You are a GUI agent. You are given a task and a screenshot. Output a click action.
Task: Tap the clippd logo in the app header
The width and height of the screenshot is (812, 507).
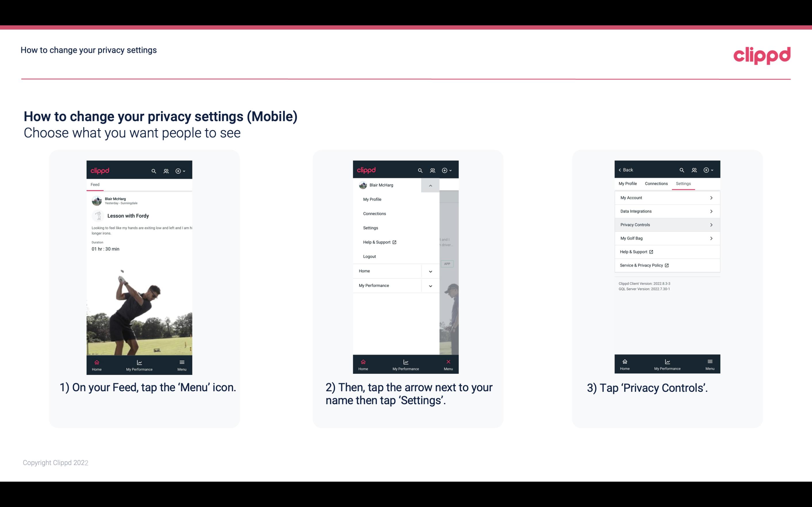[99, 170]
